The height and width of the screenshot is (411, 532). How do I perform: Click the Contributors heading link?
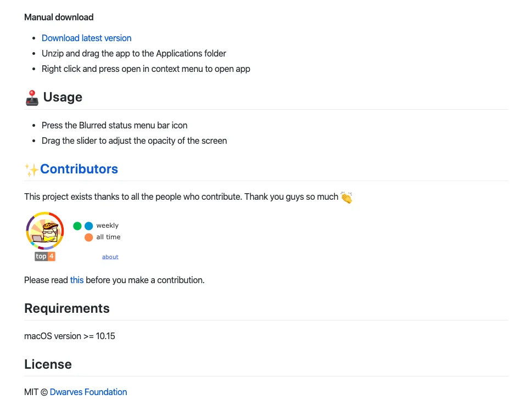pyautogui.click(x=79, y=169)
